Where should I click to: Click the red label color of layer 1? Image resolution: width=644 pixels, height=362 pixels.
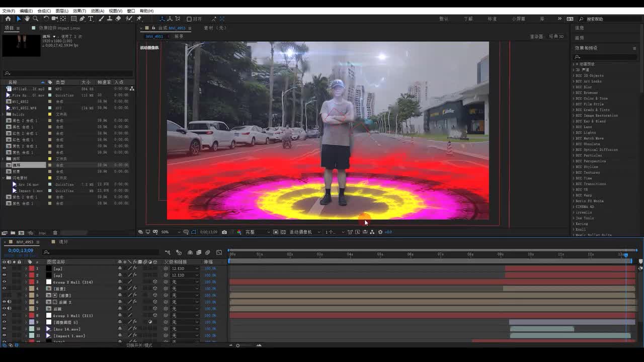coord(31,268)
